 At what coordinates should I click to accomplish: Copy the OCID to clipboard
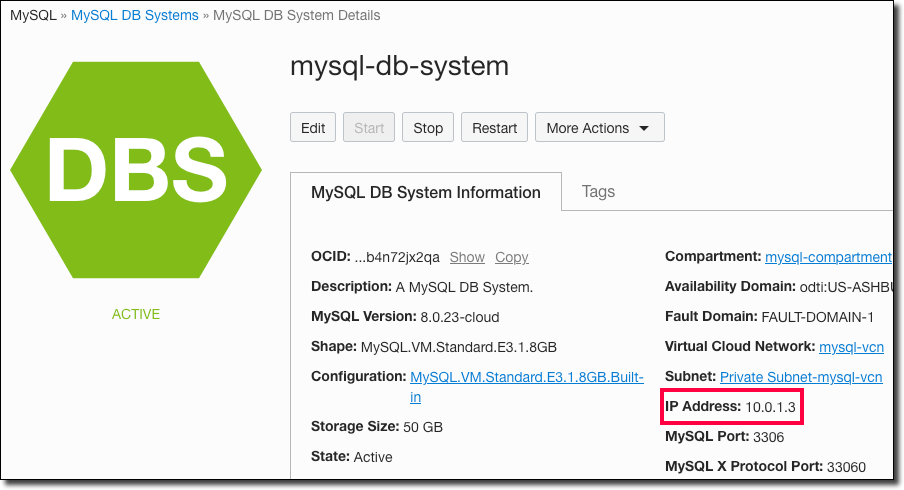point(512,257)
